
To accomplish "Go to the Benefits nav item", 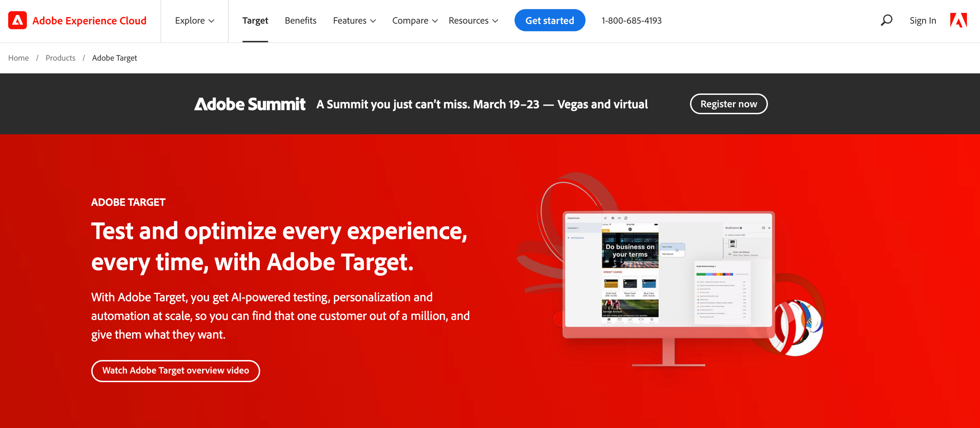I will [x=300, y=21].
